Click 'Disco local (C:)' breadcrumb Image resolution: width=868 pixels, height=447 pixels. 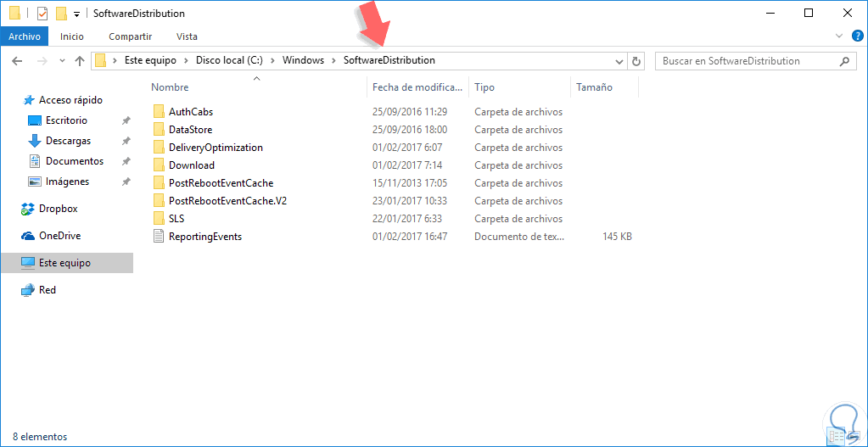click(229, 60)
